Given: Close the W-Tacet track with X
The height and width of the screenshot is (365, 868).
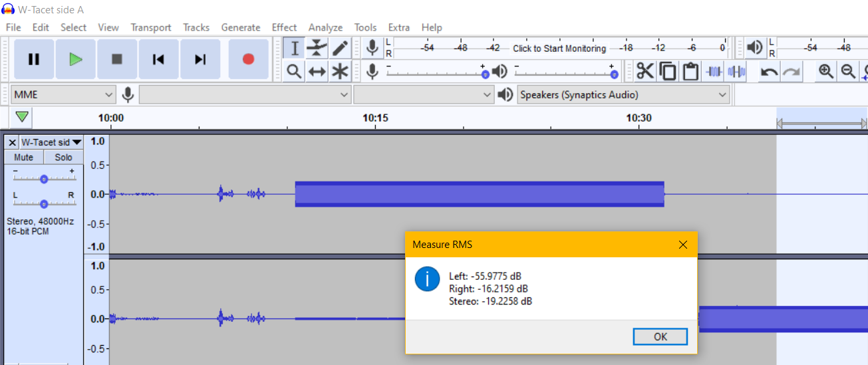Looking at the screenshot, I should pyautogui.click(x=12, y=142).
